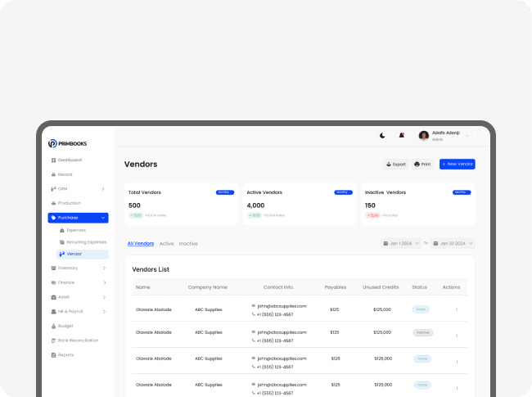532x397 pixels.
Task: Open the Jan 30 2024 end date picker
Action: [x=453, y=243]
